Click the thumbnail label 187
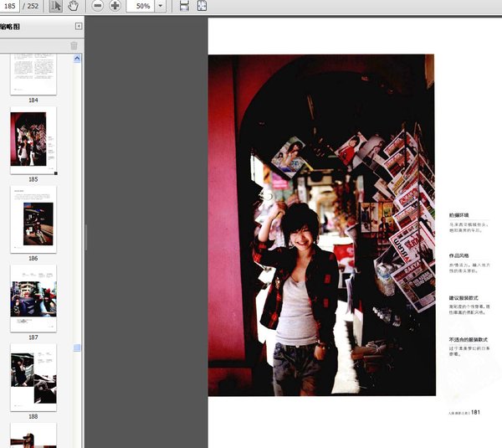This screenshot has width=502, height=448. click(33, 337)
